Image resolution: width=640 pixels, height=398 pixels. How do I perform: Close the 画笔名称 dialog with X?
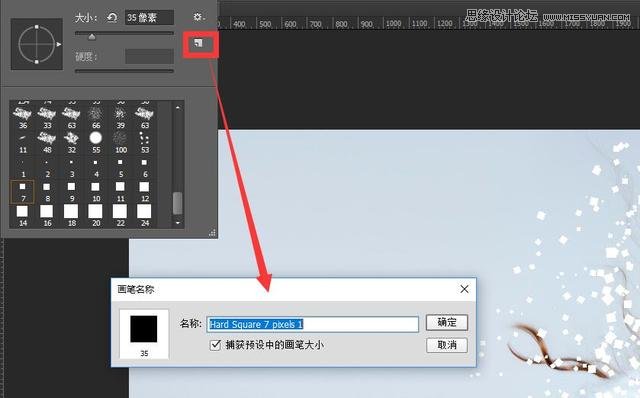[464, 289]
